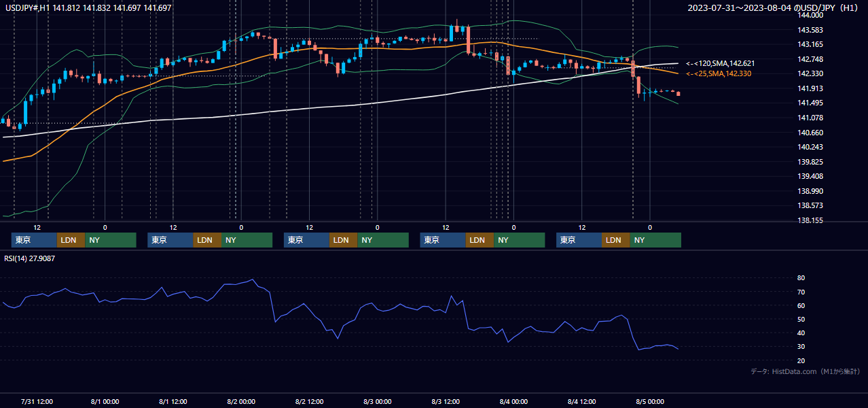Click the 139.408 price axis label
Screen dimensions: 868x408
(x=810, y=176)
